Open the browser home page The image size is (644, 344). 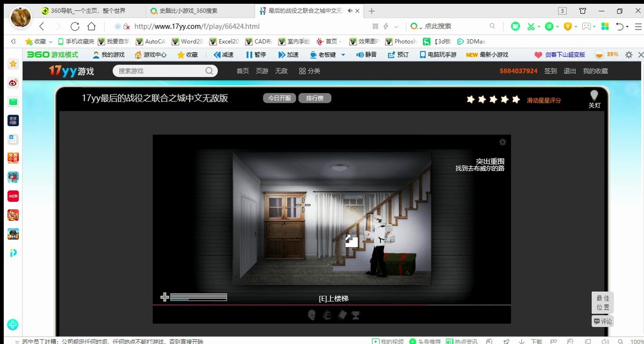[92, 26]
